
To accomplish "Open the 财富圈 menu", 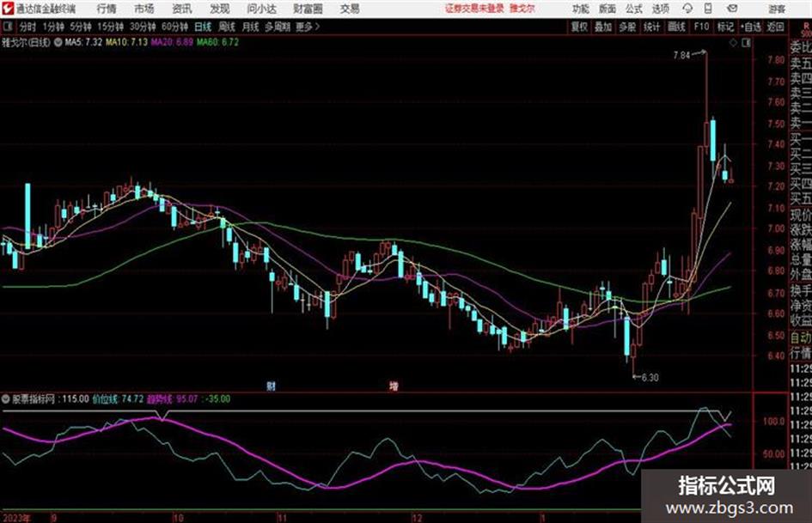I will point(308,9).
